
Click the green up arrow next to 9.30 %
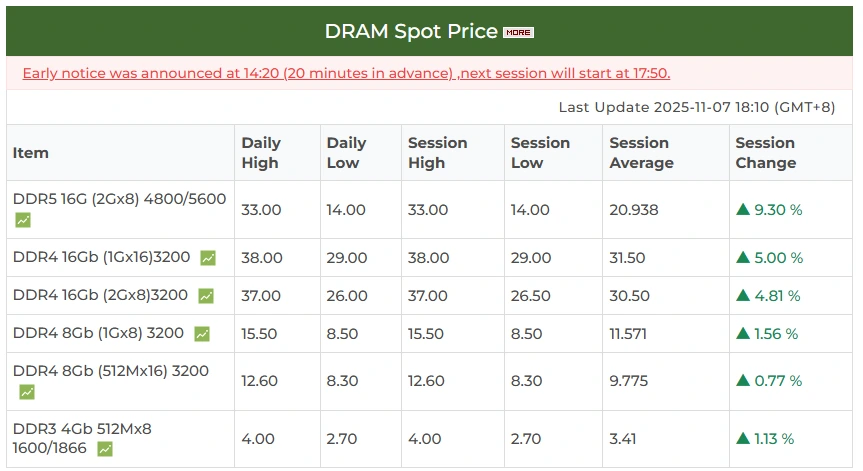[x=743, y=209]
